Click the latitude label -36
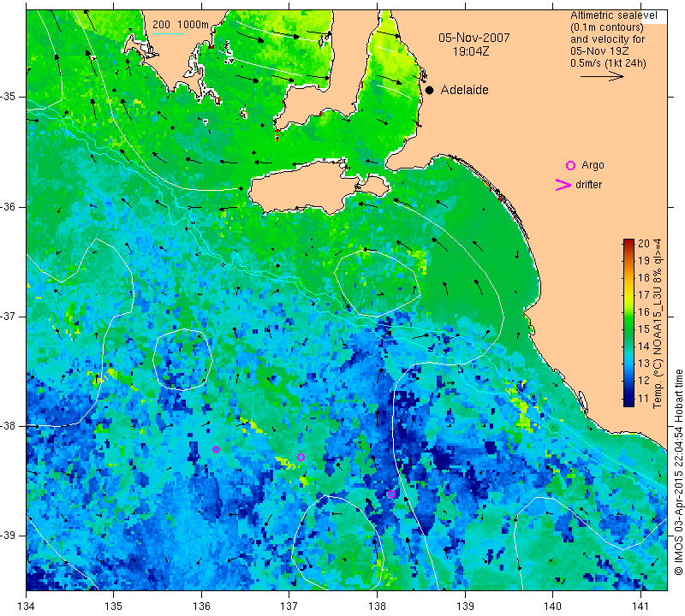The height and width of the screenshot is (616, 685). tap(8, 206)
